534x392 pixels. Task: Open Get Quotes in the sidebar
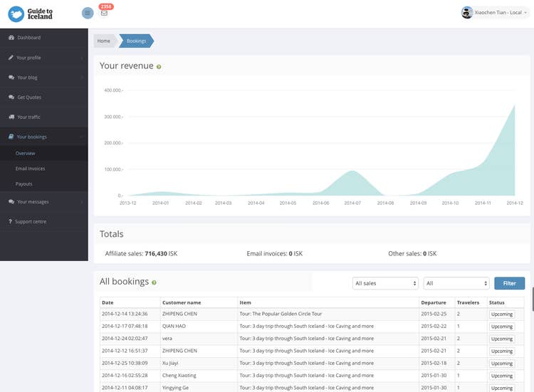28,97
